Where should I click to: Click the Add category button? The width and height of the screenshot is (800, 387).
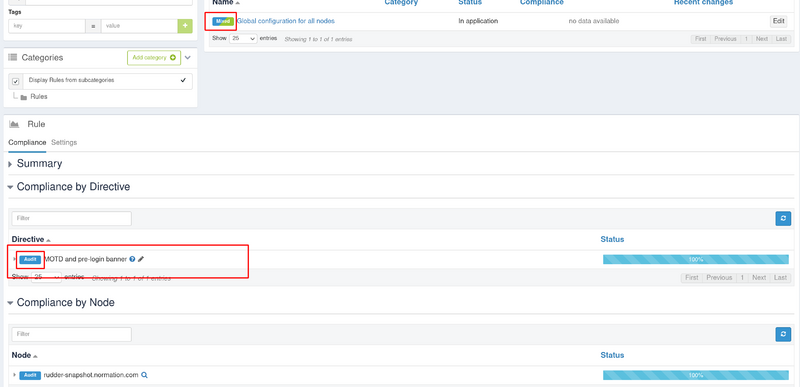pos(154,58)
